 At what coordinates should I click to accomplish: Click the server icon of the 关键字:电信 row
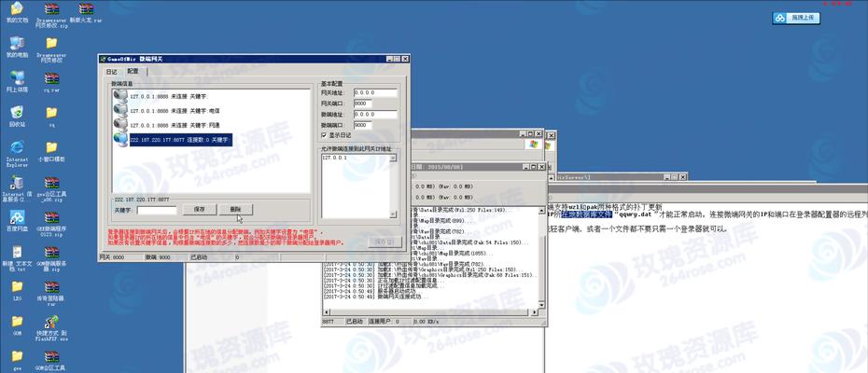[x=120, y=110]
